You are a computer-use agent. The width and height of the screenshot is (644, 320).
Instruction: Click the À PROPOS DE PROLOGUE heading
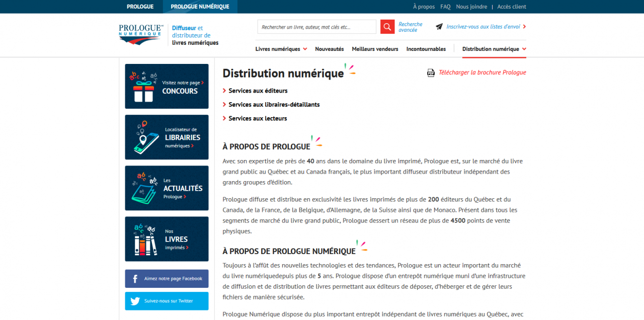266,147
